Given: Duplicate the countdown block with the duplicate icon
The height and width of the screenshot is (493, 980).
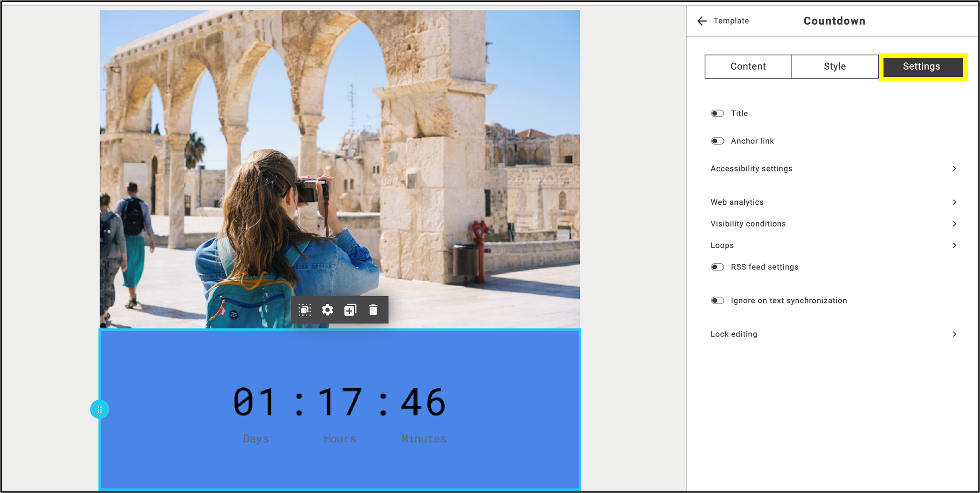Looking at the screenshot, I should click(350, 310).
